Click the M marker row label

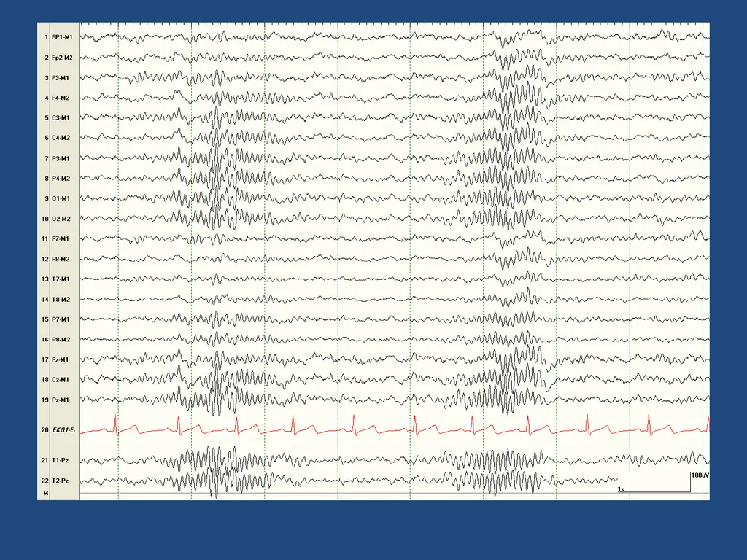(x=46, y=494)
